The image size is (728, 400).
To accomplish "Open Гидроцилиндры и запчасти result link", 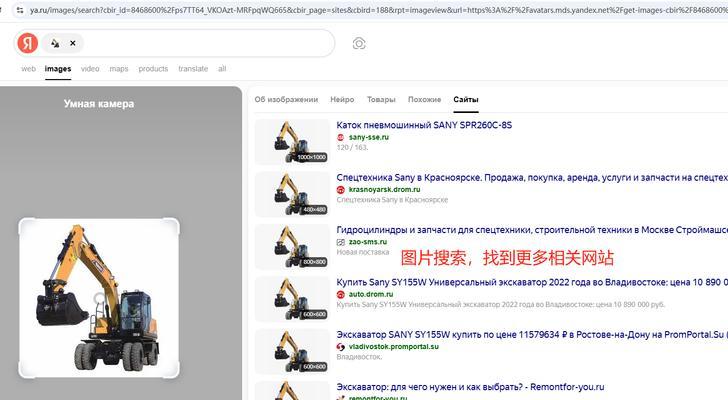I will (532, 230).
